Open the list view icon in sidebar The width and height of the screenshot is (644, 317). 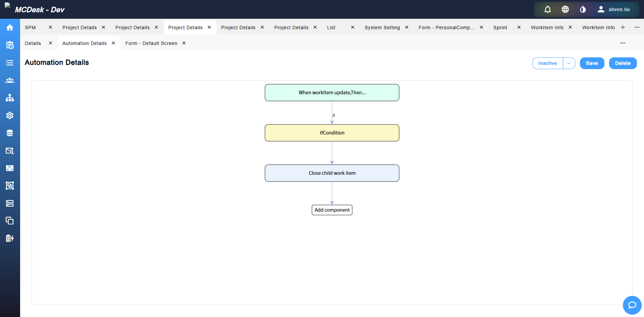pos(10,63)
